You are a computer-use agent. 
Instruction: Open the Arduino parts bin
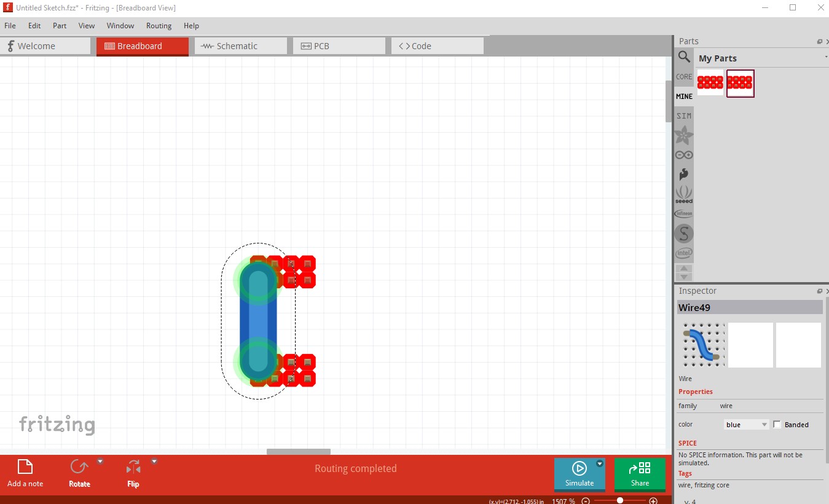click(x=684, y=155)
